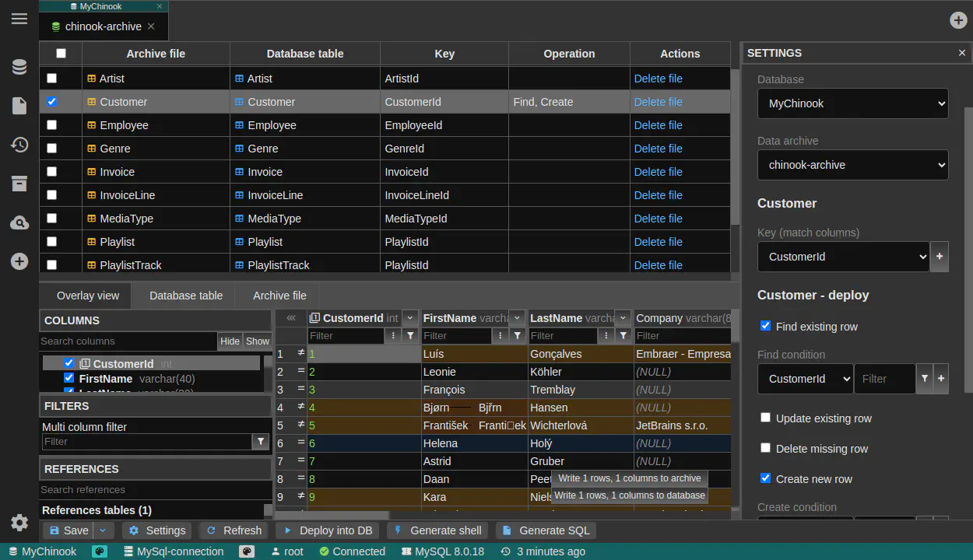Toggle Delete missing row checkbox
The width and height of the screenshot is (973, 560).
765,448
